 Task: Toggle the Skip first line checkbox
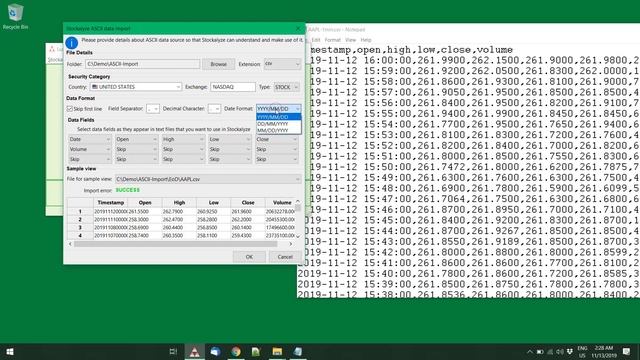point(70,109)
